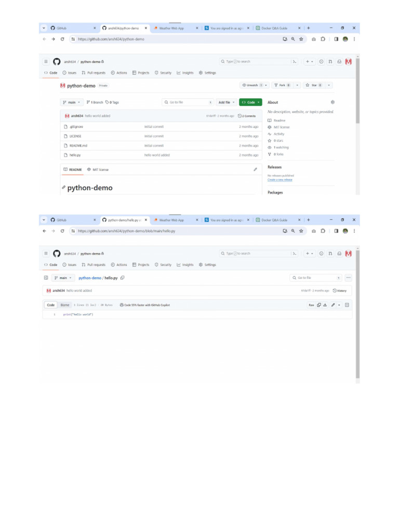Open notifications inbox icon on repository page
Screen dimensions: 399x532
click(339, 61)
